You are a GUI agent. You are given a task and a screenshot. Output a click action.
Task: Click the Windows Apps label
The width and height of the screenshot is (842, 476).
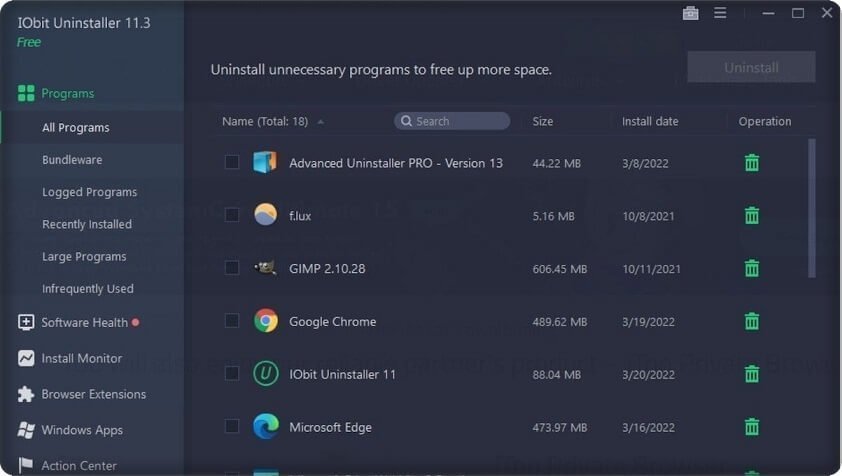tap(82, 430)
